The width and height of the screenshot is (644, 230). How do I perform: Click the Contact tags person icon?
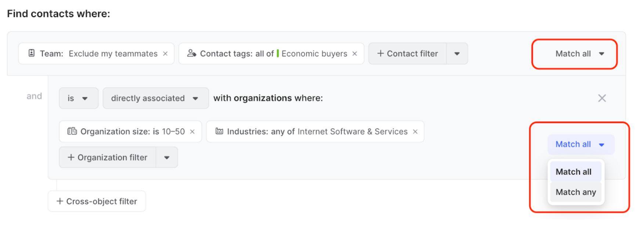(x=191, y=53)
